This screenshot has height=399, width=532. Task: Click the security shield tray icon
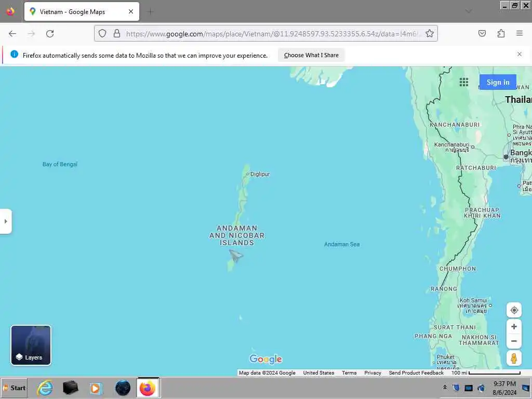click(x=456, y=388)
